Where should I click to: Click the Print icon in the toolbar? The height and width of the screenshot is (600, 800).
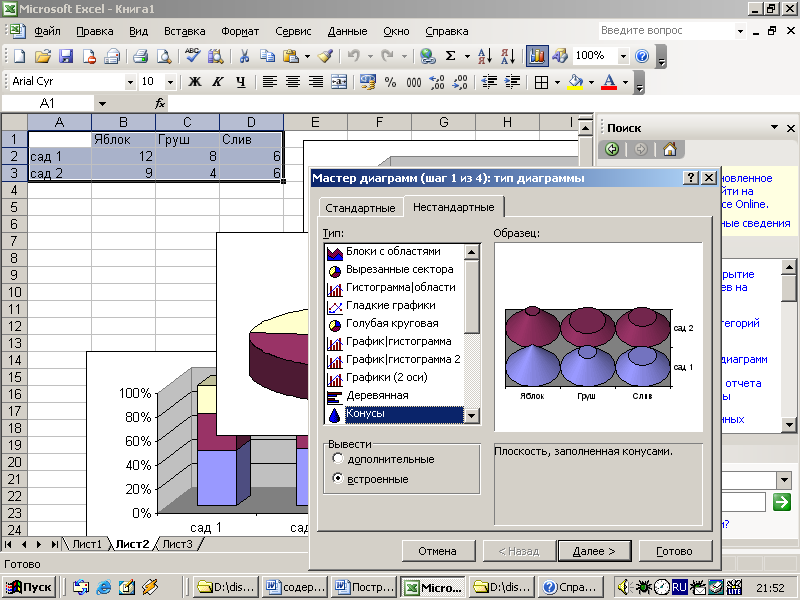click(x=140, y=56)
